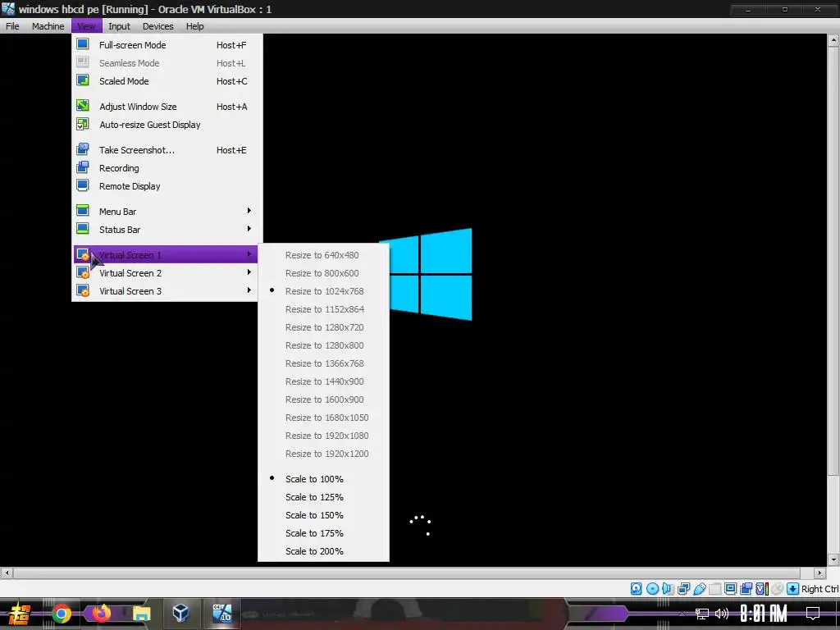Open the notification center tray icon
840x630 pixels.
coord(813,614)
